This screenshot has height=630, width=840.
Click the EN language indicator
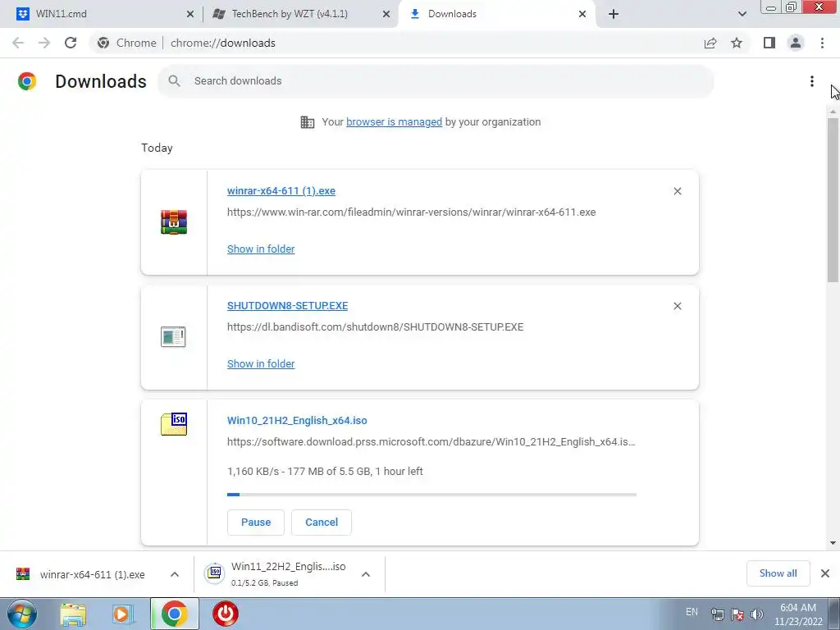pos(692,612)
